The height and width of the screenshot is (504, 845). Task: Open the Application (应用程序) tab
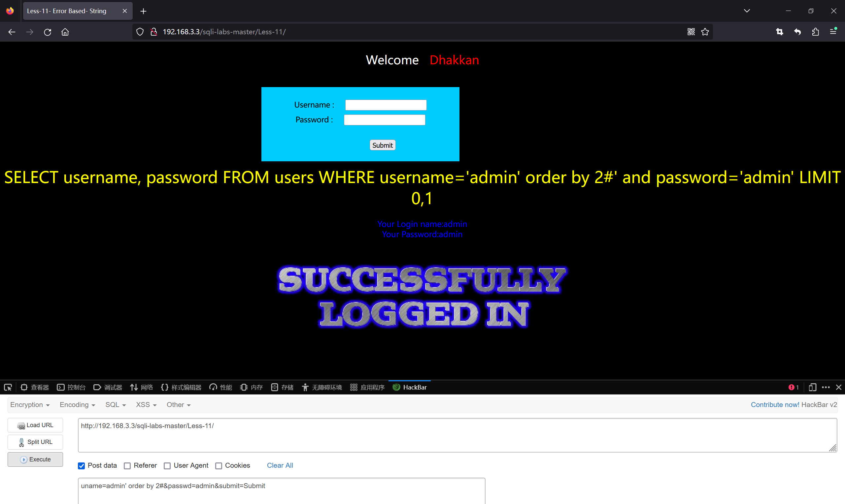pos(367,387)
